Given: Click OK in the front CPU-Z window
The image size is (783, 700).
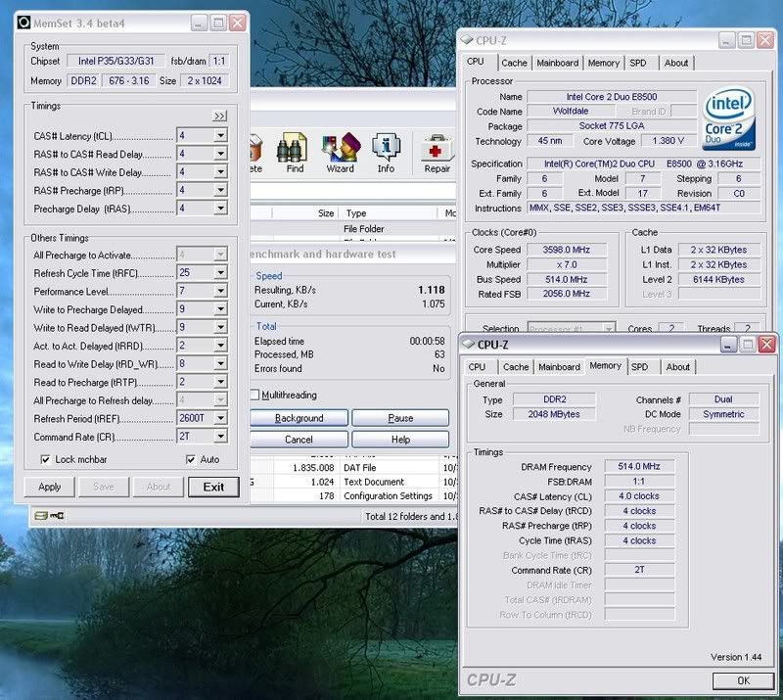Looking at the screenshot, I should 743,680.
